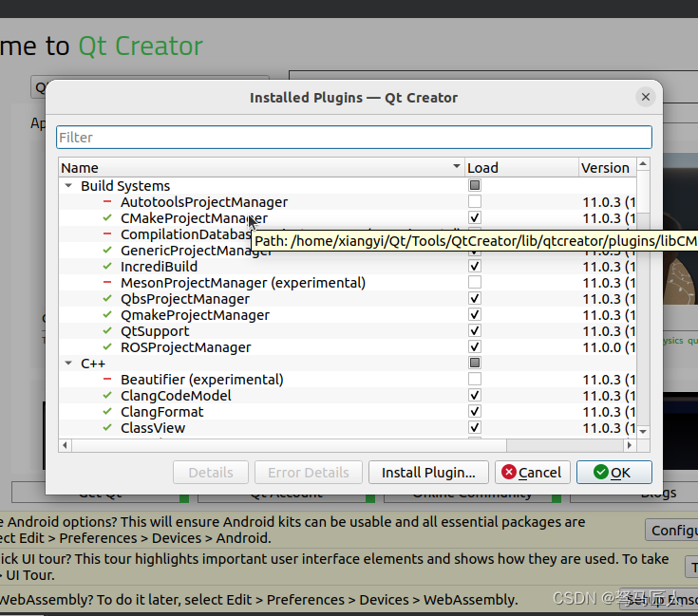Select the MesonProjectManager (experimental) row

(348, 283)
